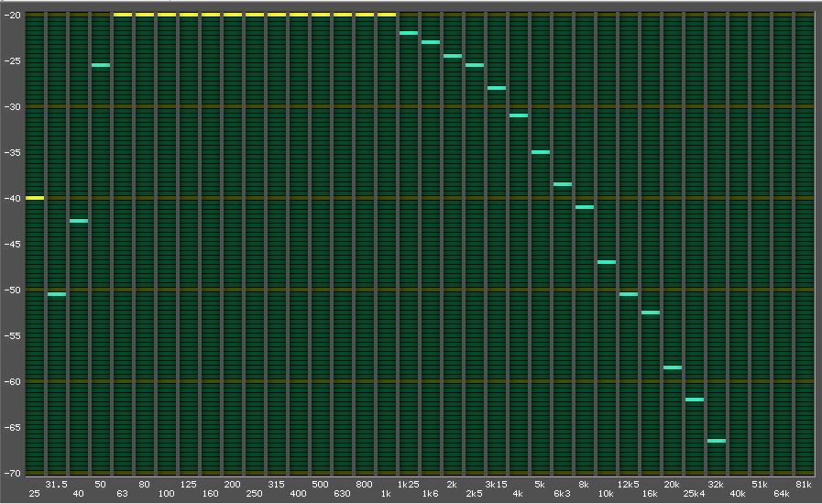The height and width of the screenshot is (504, 822).
Task: Select the 51k band label
Action: click(x=760, y=485)
